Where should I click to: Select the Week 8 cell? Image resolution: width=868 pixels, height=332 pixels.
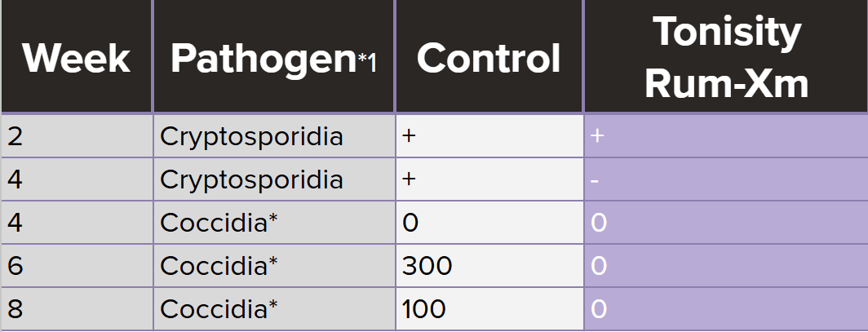coord(15,309)
